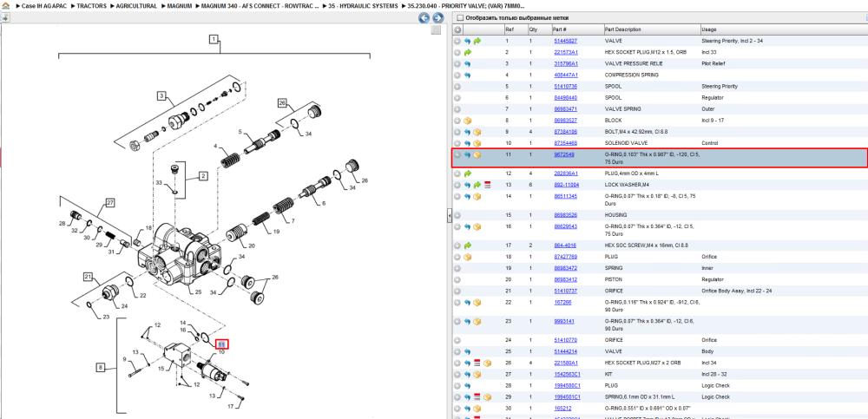Click package icon on Ref 14 O-RING row
The height and width of the screenshot is (419, 868).
click(x=477, y=196)
